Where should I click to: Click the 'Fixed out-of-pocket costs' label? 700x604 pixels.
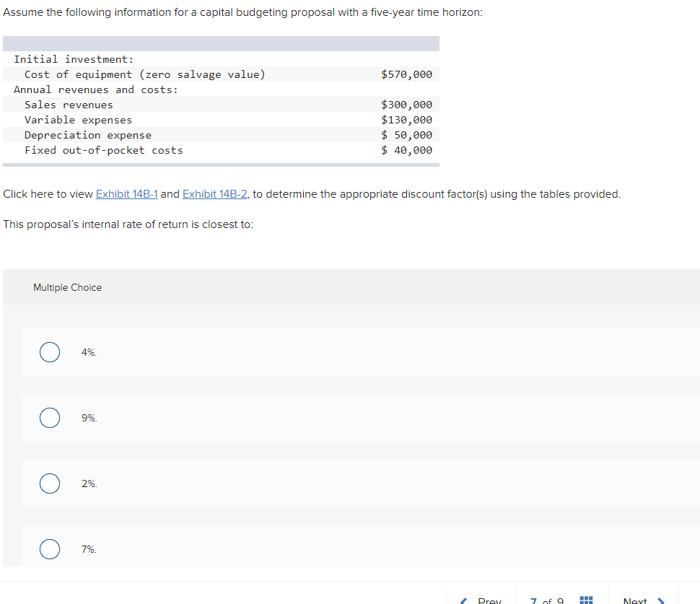[x=104, y=150]
